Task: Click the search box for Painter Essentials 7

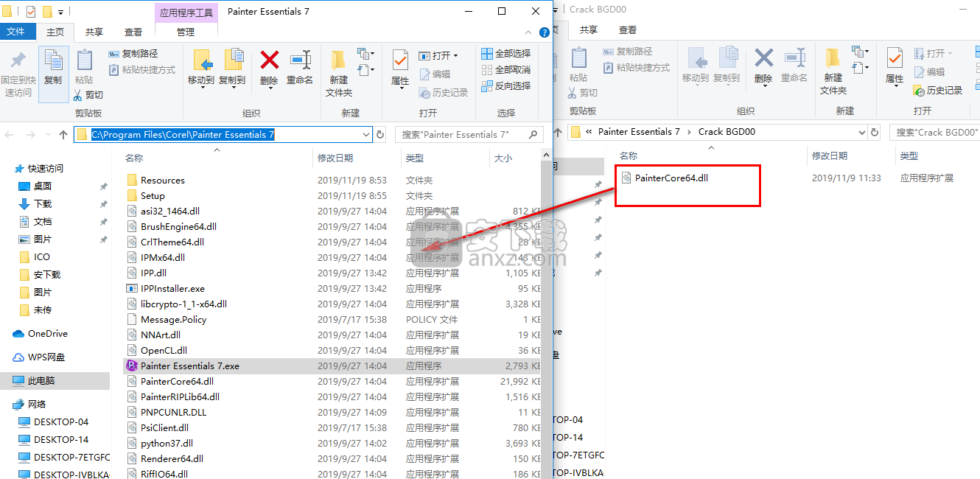Action: (x=469, y=135)
